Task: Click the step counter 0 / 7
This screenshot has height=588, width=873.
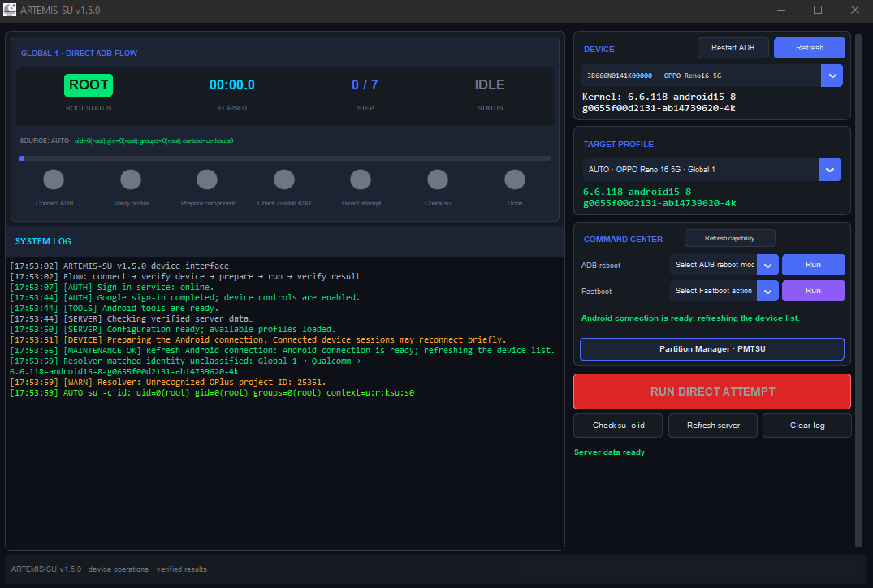Action: pos(365,84)
